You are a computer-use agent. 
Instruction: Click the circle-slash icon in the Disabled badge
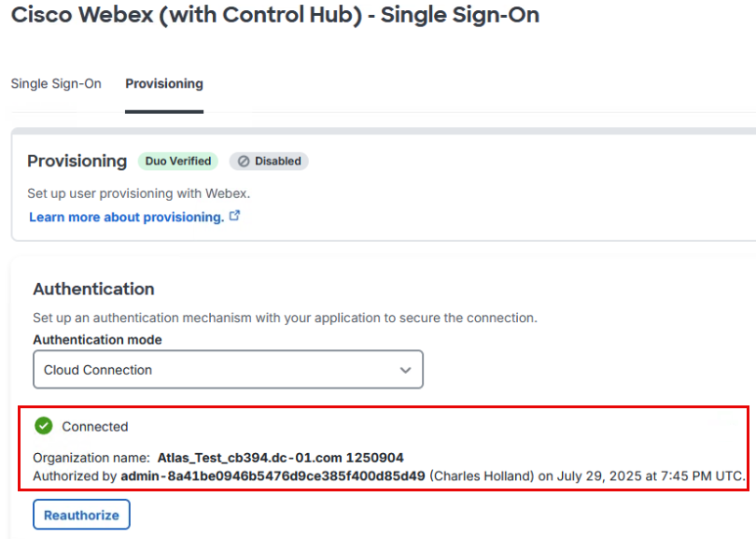[244, 161]
